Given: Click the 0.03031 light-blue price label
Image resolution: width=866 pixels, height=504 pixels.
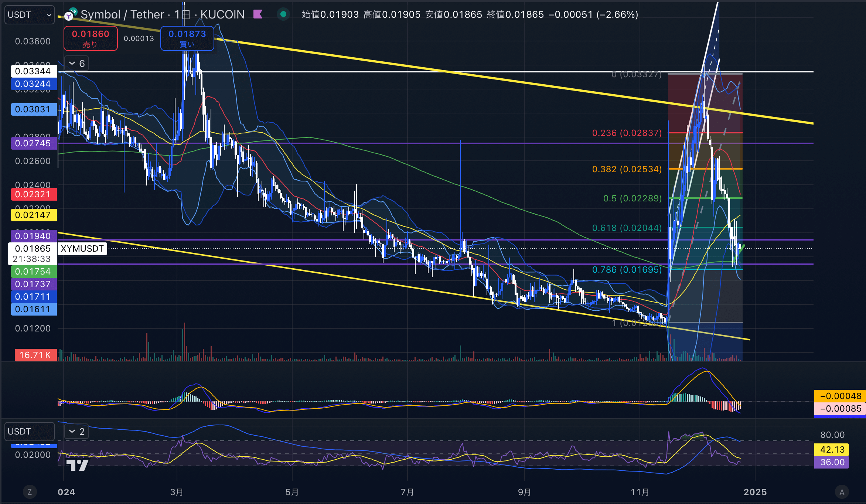Looking at the screenshot, I should tap(34, 109).
